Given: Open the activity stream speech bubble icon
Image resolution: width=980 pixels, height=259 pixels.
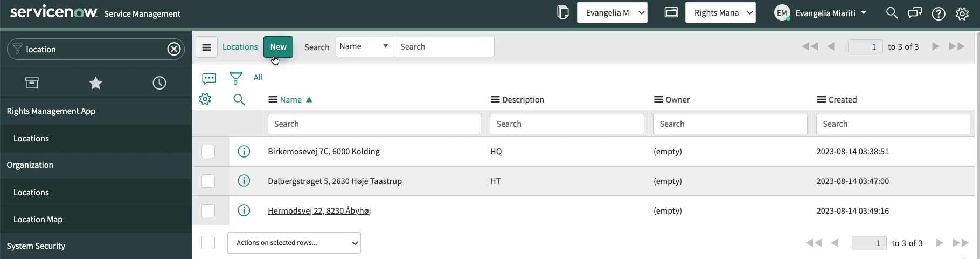Looking at the screenshot, I should pyautogui.click(x=209, y=78).
